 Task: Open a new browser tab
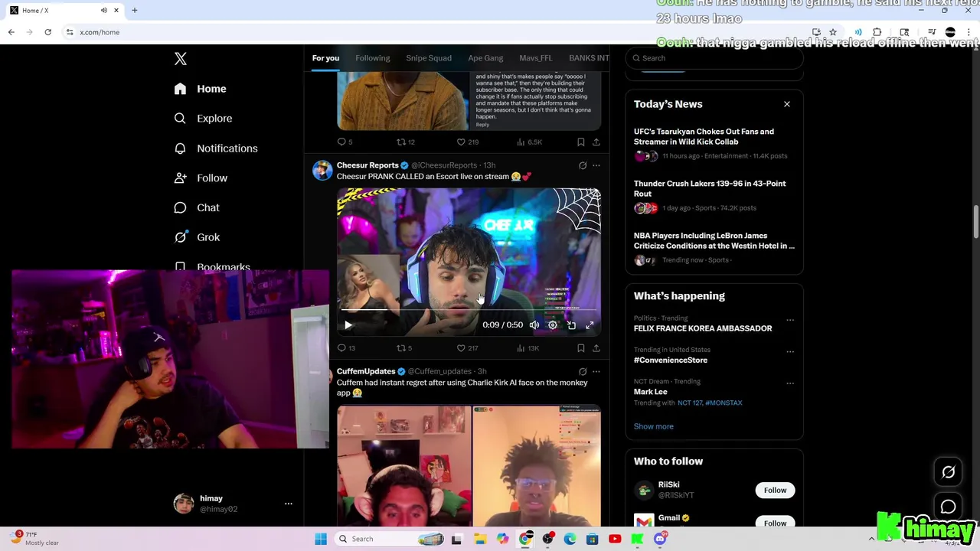pos(134,11)
